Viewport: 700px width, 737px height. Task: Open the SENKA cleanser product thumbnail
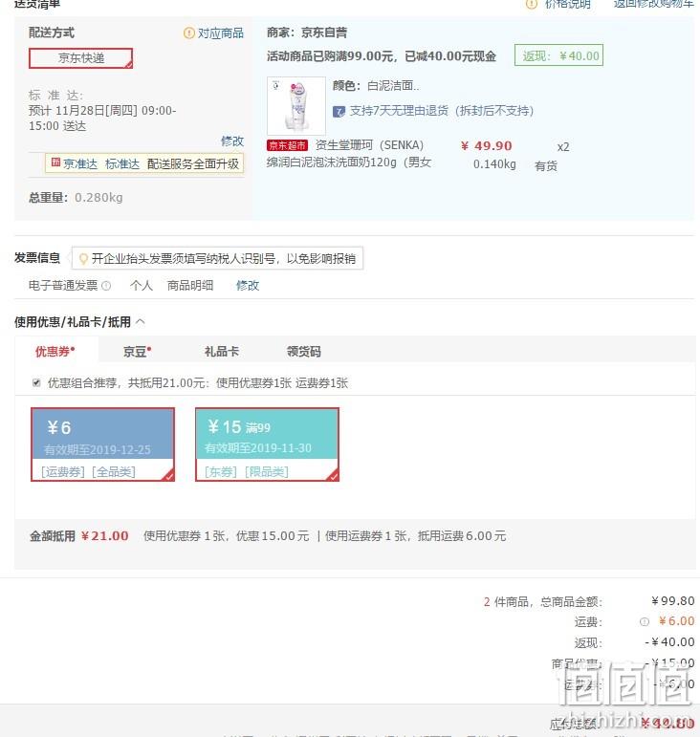pyautogui.click(x=296, y=106)
